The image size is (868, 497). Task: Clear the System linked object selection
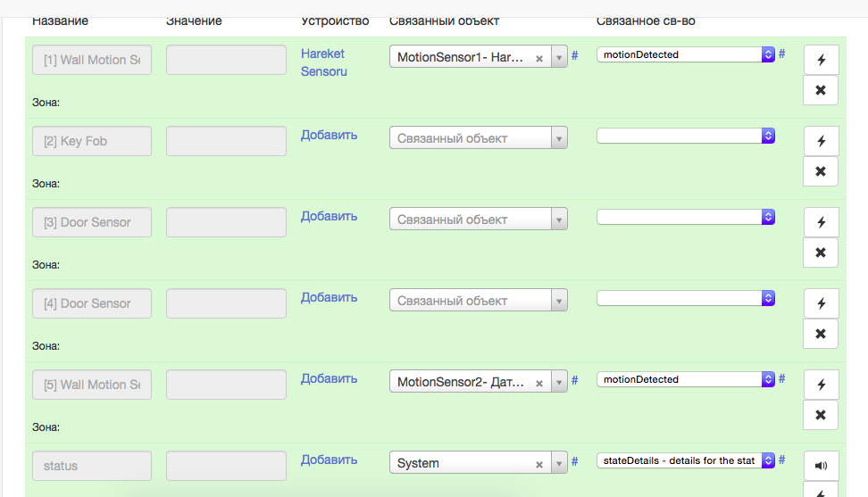(539, 464)
